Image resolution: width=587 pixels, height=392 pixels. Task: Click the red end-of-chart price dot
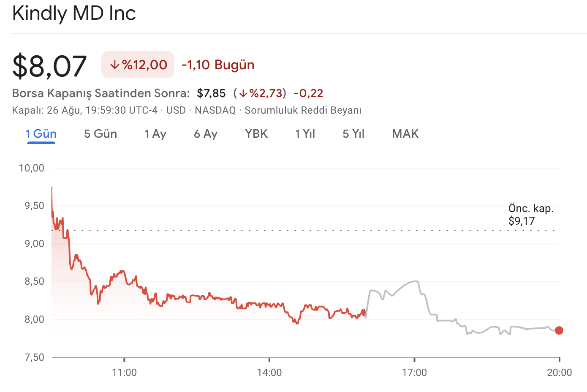click(x=559, y=330)
